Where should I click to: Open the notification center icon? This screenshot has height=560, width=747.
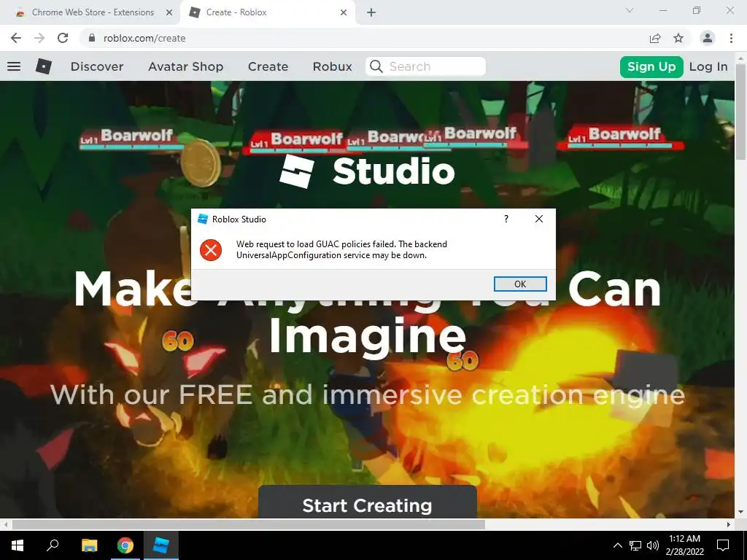pos(723,545)
